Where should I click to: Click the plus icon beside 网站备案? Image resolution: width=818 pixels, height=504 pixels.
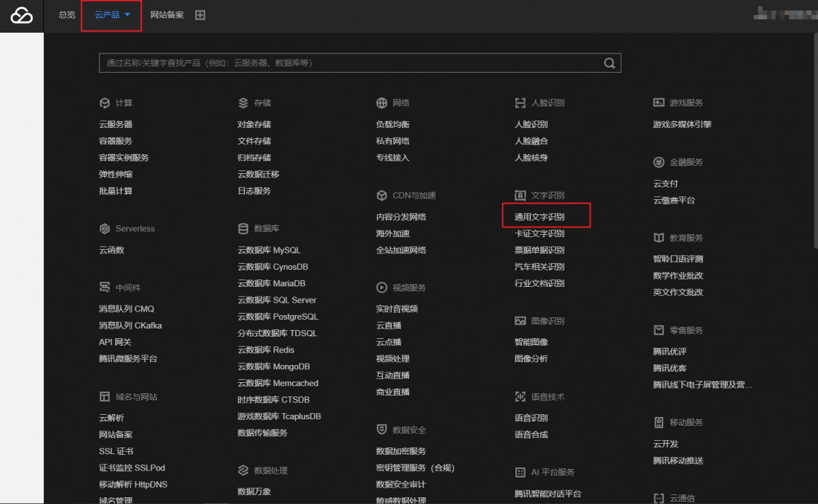pyautogui.click(x=200, y=15)
